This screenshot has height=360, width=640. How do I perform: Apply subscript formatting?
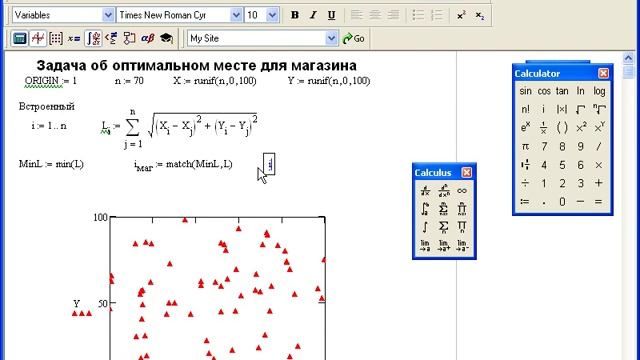coord(480,16)
